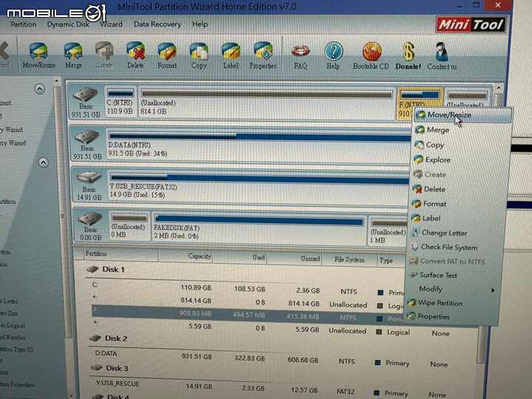
Task: Click the Merge toolbar icon
Action: 73,55
